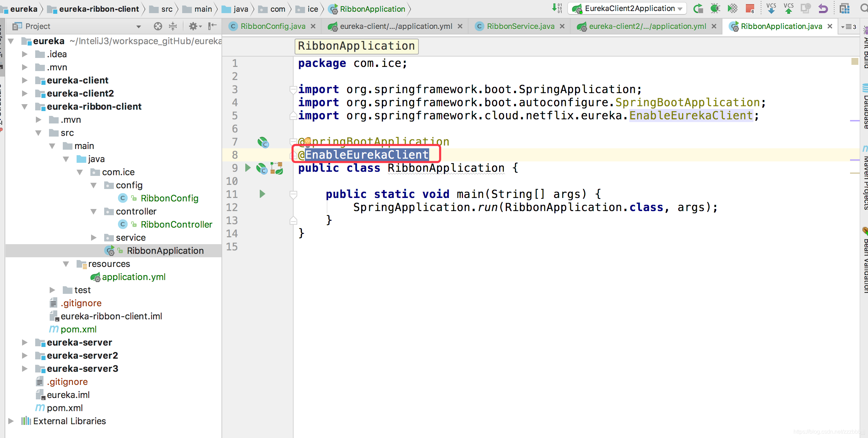
Task: Click the line 11 main run arrow
Action: [x=262, y=194]
